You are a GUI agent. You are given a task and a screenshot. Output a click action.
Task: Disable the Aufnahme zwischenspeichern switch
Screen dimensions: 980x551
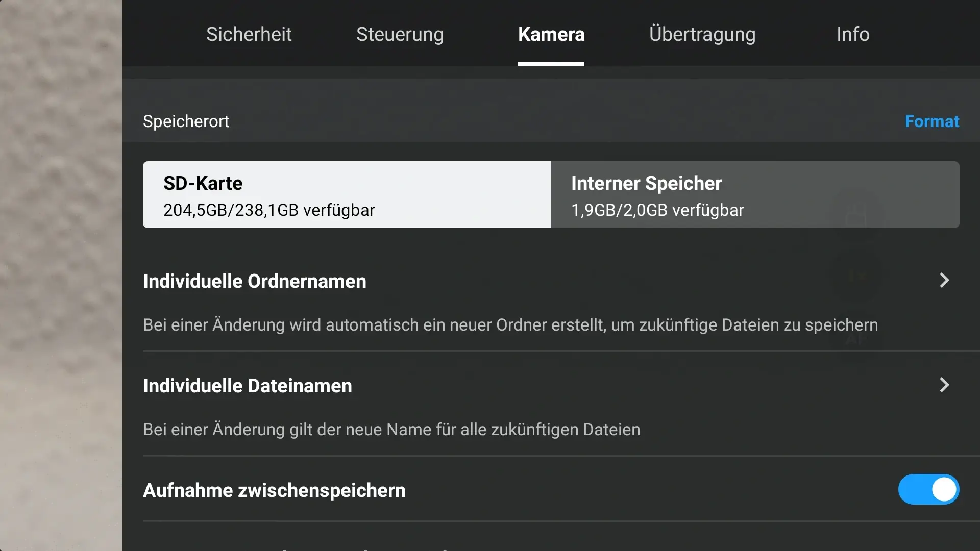(x=928, y=489)
